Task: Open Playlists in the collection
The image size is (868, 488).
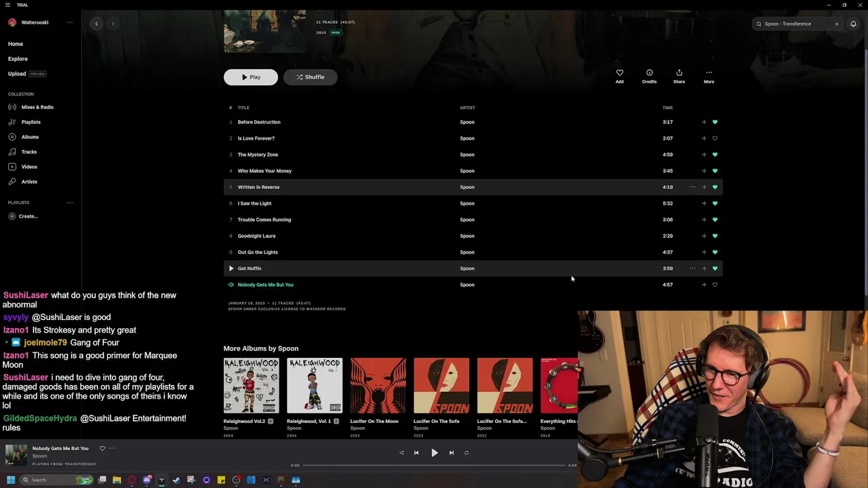Action: tap(24, 122)
